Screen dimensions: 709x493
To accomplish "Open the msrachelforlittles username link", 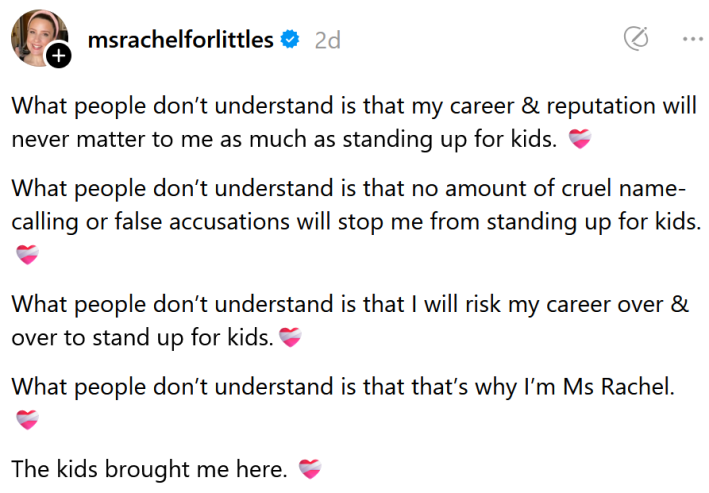I will click(x=181, y=40).
